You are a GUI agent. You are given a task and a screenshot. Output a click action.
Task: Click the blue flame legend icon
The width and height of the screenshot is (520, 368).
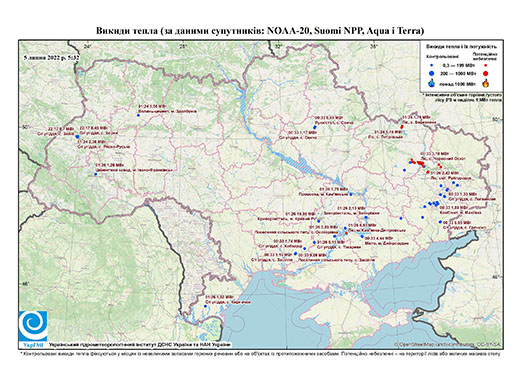[x=432, y=83]
